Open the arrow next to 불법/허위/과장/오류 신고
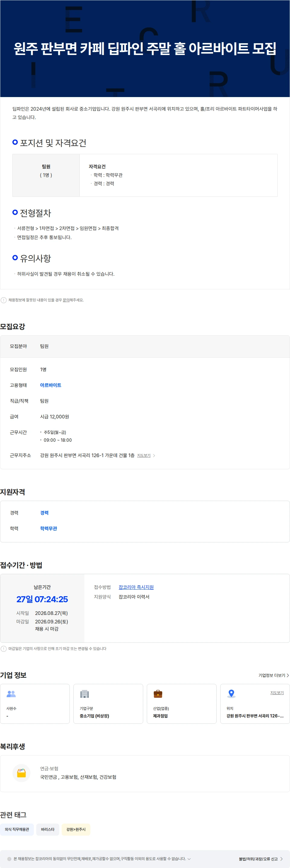The height and width of the screenshot is (868, 290). [282, 859]
